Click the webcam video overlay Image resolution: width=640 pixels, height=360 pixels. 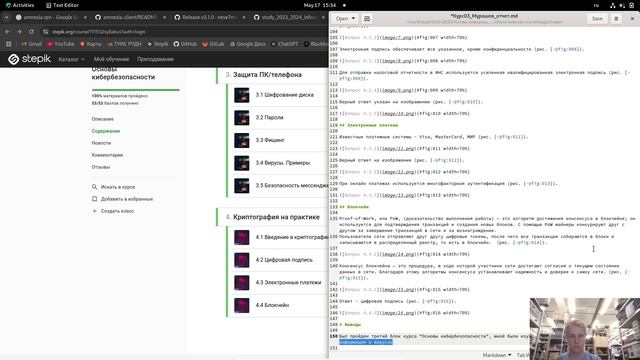click(584, 329)
